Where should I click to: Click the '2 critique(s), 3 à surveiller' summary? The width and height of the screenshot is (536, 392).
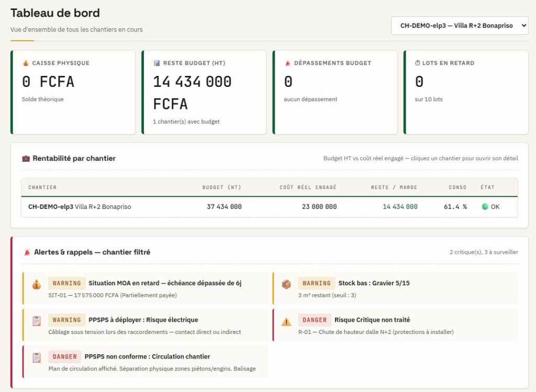[484, 252]
